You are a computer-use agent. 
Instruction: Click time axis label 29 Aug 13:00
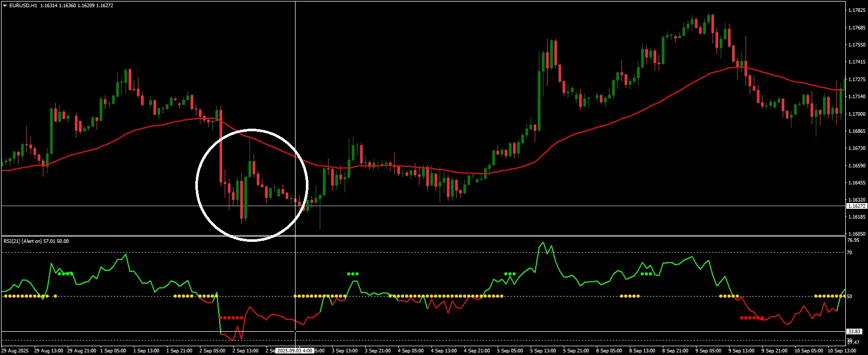coord(49,351)
